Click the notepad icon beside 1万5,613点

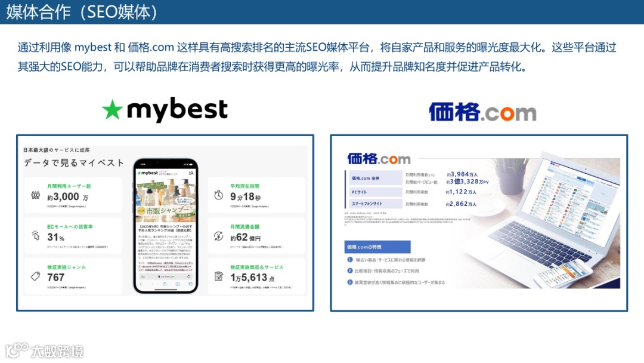pyautogui.click(x=218, y=276)
